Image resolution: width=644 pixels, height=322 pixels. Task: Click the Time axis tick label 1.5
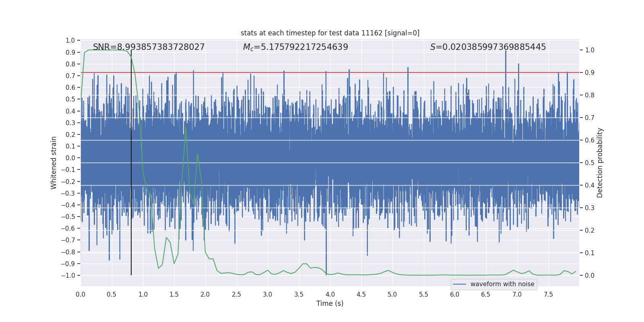click(x=174, y=295)
